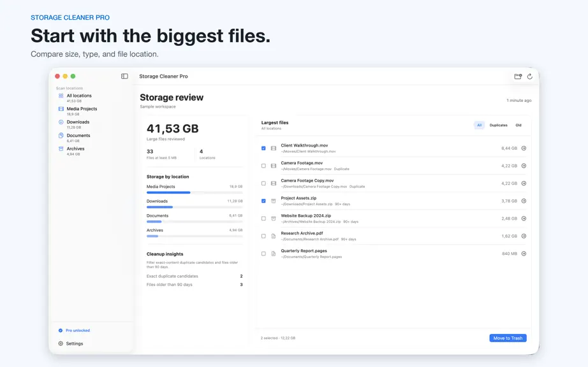The image size is (588, 367).
Task: Click the Archives storage bar
Action: [x=195, y=236]
